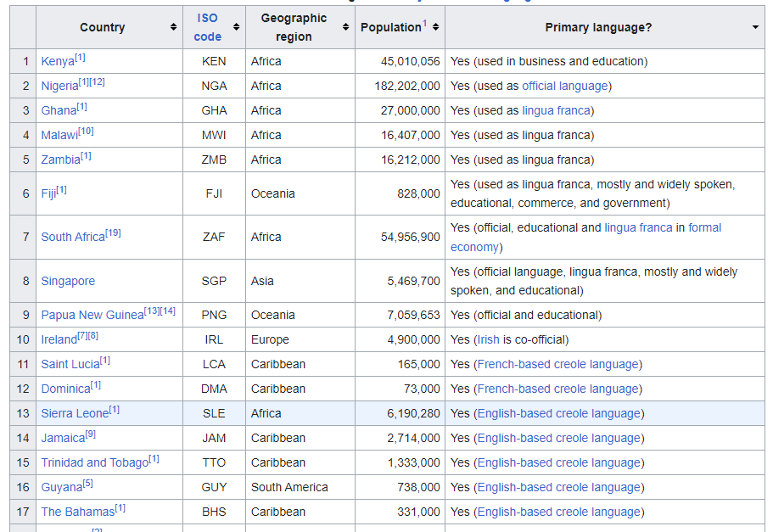Screen dimensions: 773x532
Task: Click French-based creole language link for Saint Lucia
Action: pos(559,364)
